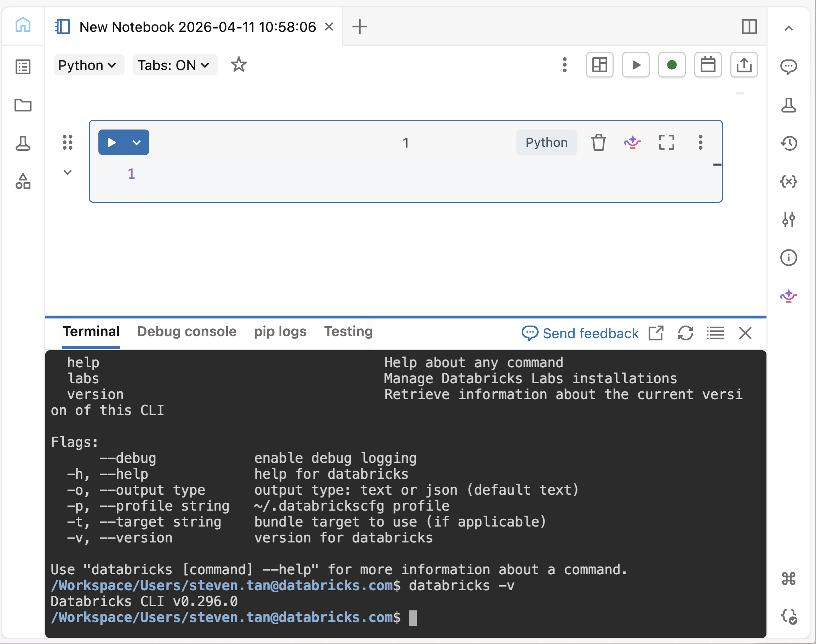816x644 pixels.
Task: Change cell language Python badge
Action: (x=546, y=143)
